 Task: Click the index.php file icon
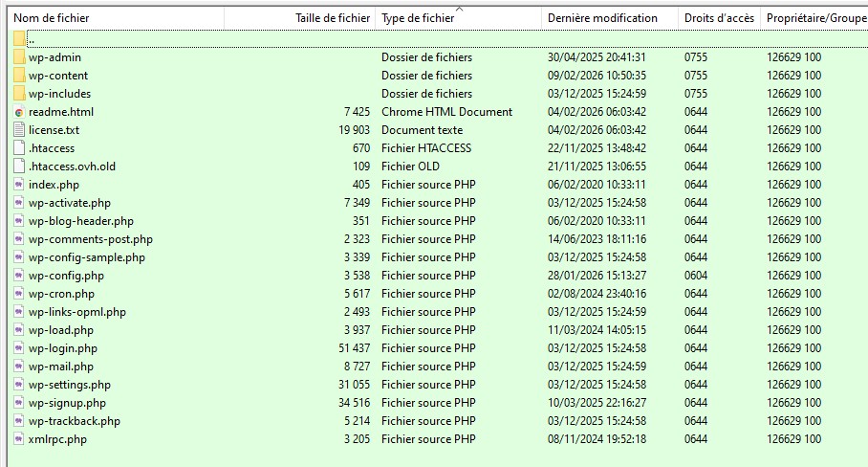19,185
